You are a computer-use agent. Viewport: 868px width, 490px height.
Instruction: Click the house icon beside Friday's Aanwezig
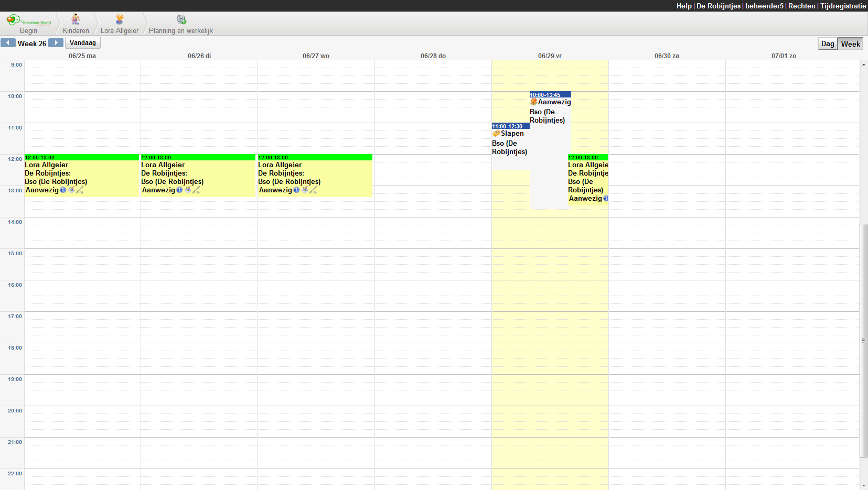533,102
